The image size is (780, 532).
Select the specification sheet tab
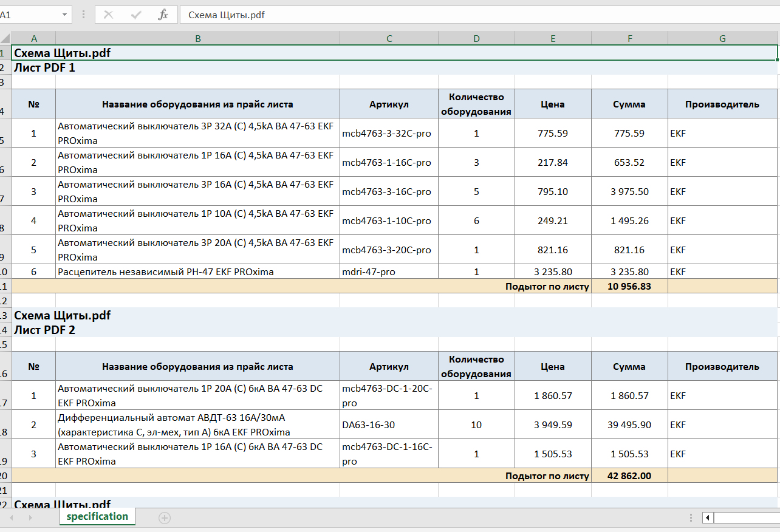coord(97,517)
